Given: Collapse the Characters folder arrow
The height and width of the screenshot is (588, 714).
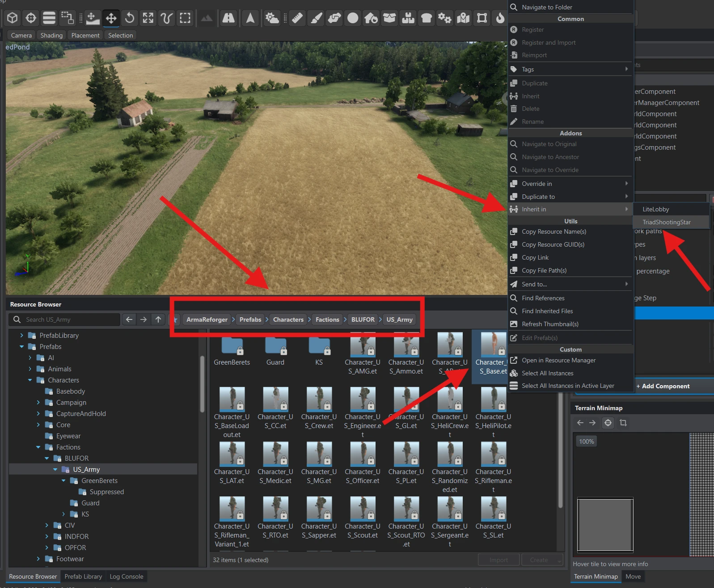Looking at the screenshot, I should click(30, 380).
